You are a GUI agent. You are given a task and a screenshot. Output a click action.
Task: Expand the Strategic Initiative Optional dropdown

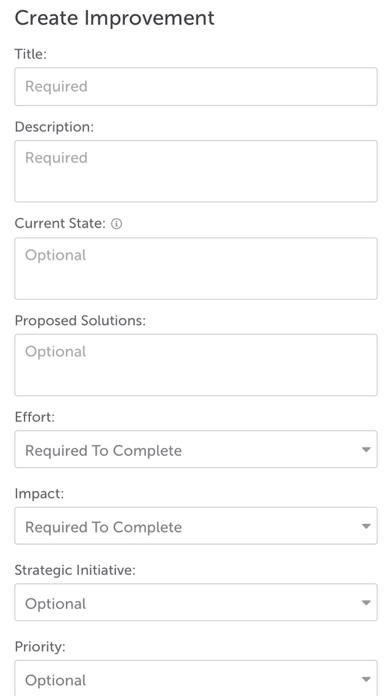[196, 602]
